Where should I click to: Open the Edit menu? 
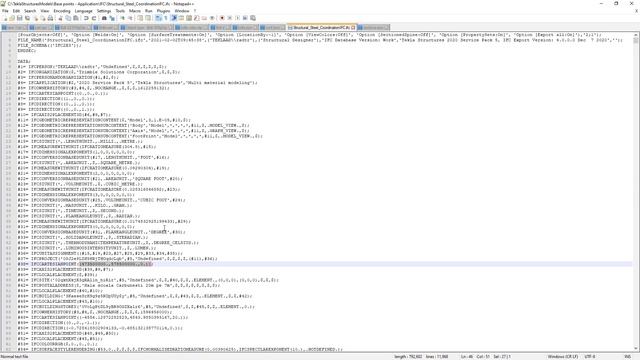tap(16, 11)
